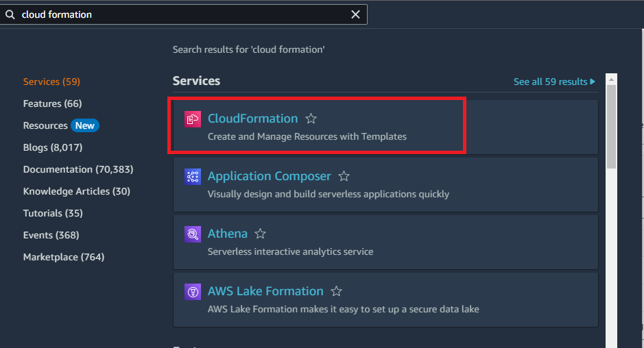Screen dimensions: 644x348
Task: Open the Application Composer service icon
Action: tap(193, 177)
